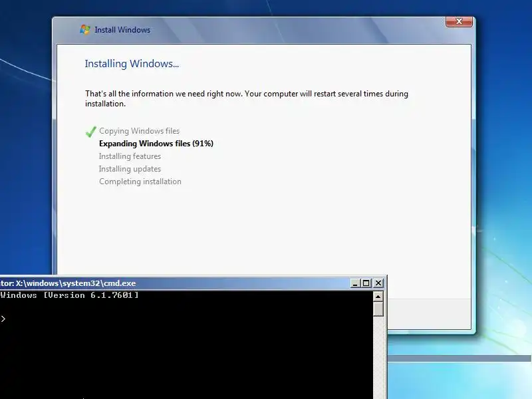Click the Windows flag icon in Install Windows title
This screenshot has width=532, height=399.
pyautogui.click(x=85, y=29)
